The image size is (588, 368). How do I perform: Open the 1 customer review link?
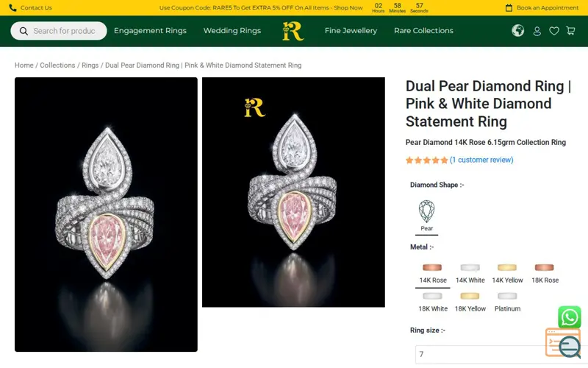coord(481,160)
